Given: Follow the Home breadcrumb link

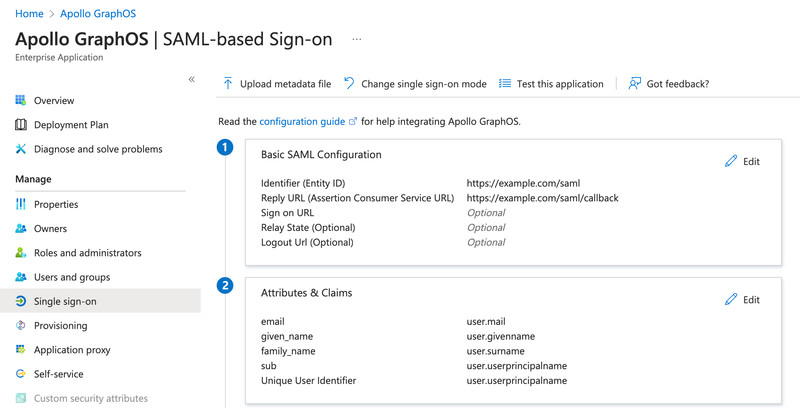Looking at the screenshot, I should pyautogui.click(x=29, y=14).
